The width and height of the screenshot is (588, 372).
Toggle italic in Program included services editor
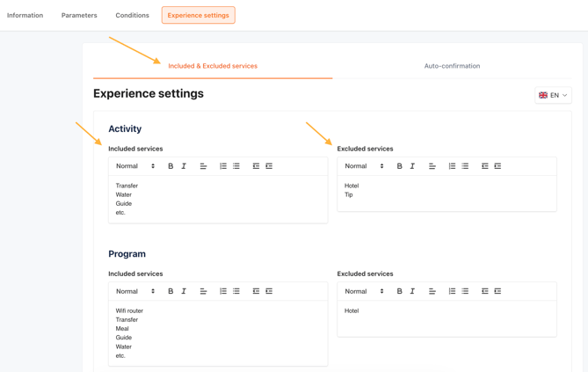(x=184, y=291)
